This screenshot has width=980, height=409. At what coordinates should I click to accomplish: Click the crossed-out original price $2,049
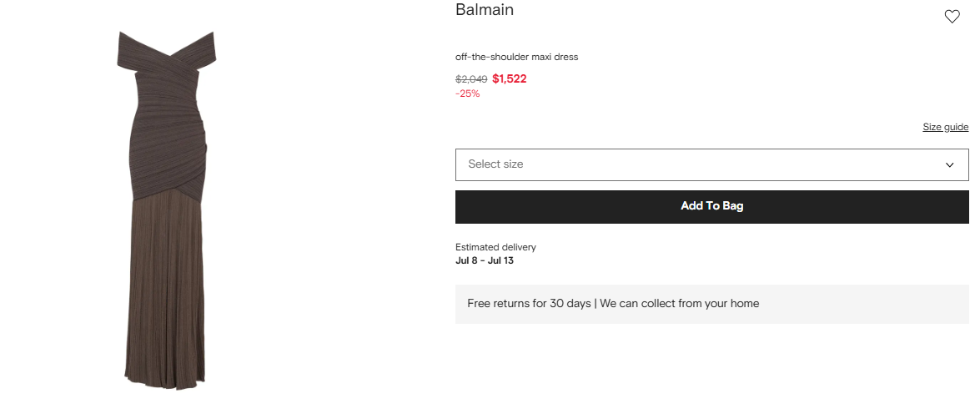471,79
